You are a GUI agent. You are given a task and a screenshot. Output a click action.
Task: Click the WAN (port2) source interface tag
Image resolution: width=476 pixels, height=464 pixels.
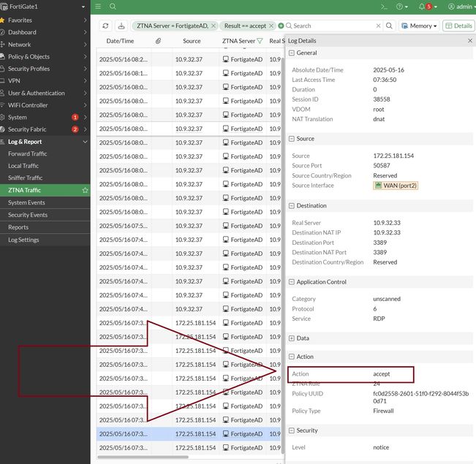396,186
